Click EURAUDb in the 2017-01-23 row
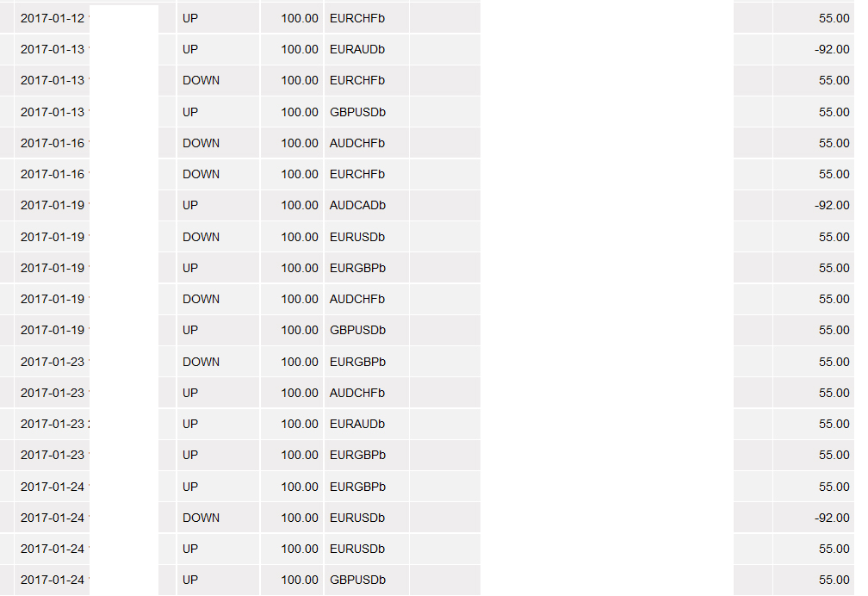This screenshot has height=596, width=868. point(356,424)
